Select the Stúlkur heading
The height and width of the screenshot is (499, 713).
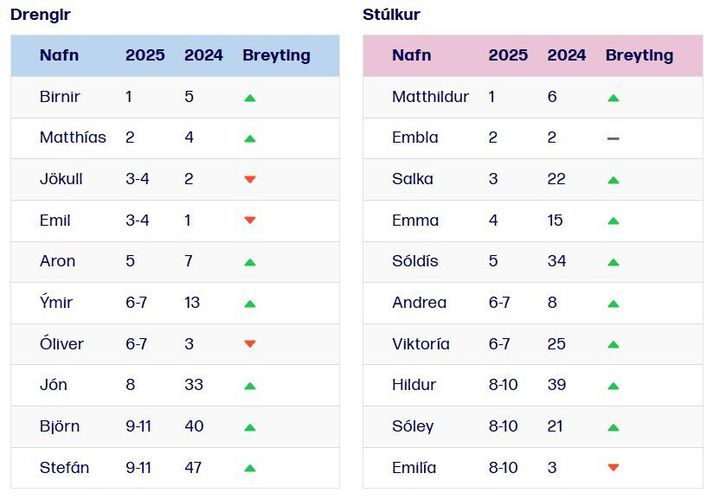tap(391, 15)
